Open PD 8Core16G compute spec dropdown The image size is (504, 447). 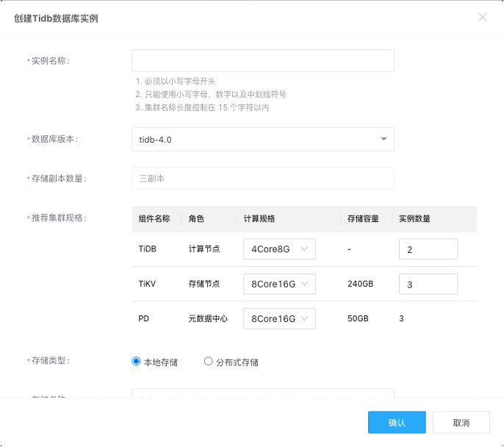pyautogui.click(x=279, y=318)
